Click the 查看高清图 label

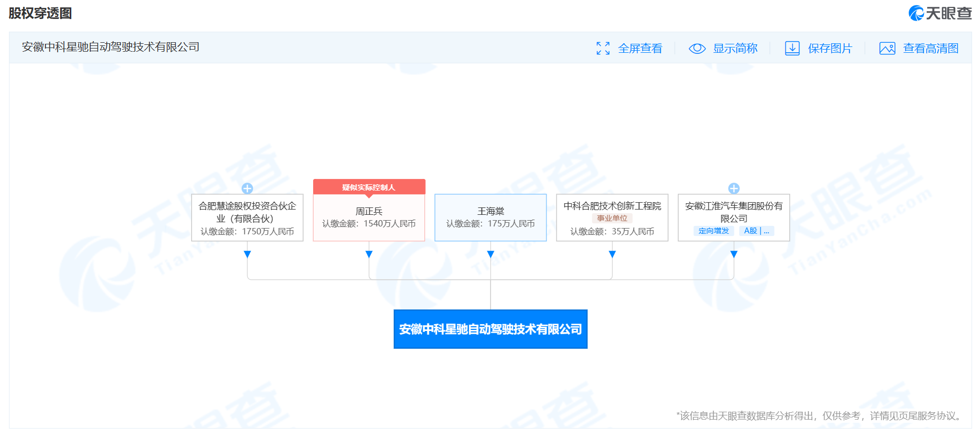tap(931, 48)
